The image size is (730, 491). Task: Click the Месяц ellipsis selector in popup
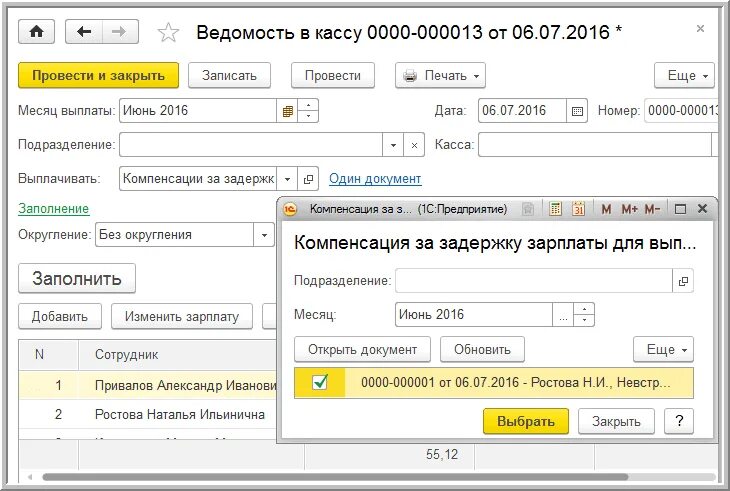click(563, 315)
